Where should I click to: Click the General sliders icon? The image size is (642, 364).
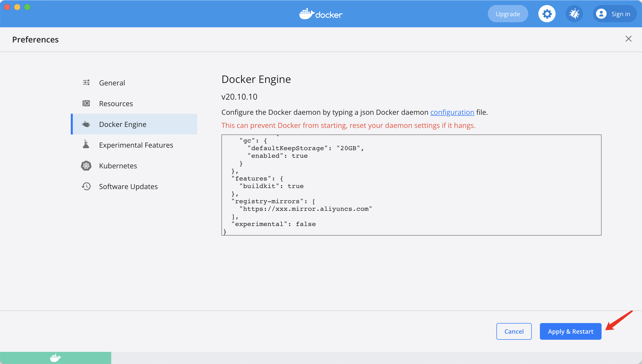coord(86,82)
